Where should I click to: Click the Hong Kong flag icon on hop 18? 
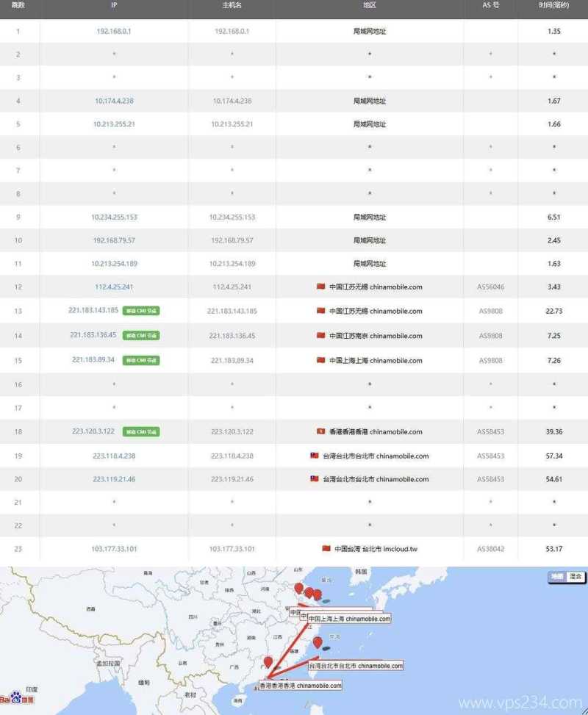(320, 431)
